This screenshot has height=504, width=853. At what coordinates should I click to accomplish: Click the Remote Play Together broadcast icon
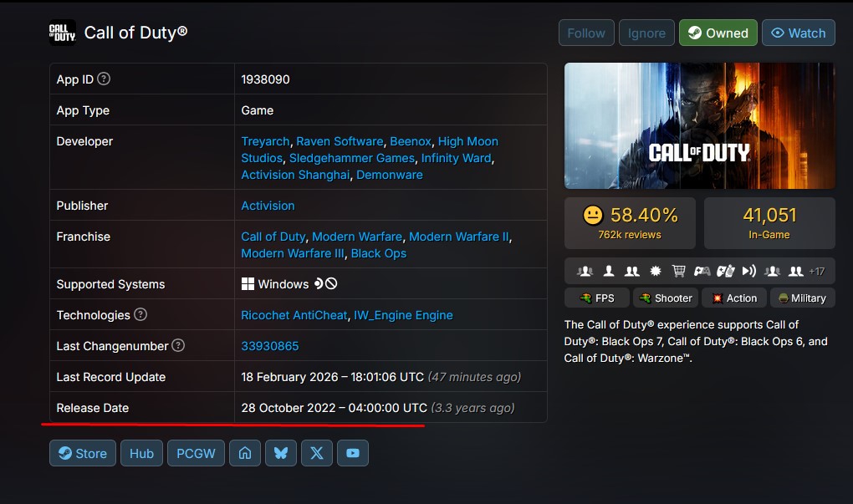(749, 271)
